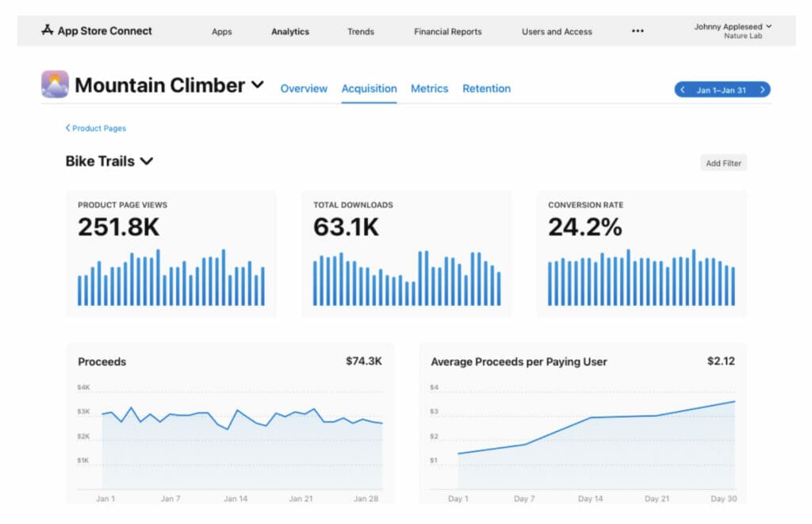Click the Jan 1–Jan 31 date range
This screenshot has height=524, width=812.
722,90
